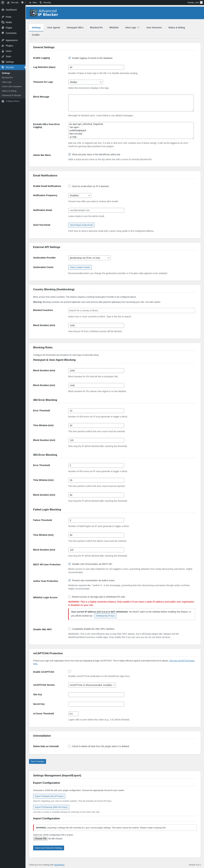This screenshot has width=204, height=868.
Task: Click the Plugins plug icon
Action: pyautogui.click(x=3, y=45)
